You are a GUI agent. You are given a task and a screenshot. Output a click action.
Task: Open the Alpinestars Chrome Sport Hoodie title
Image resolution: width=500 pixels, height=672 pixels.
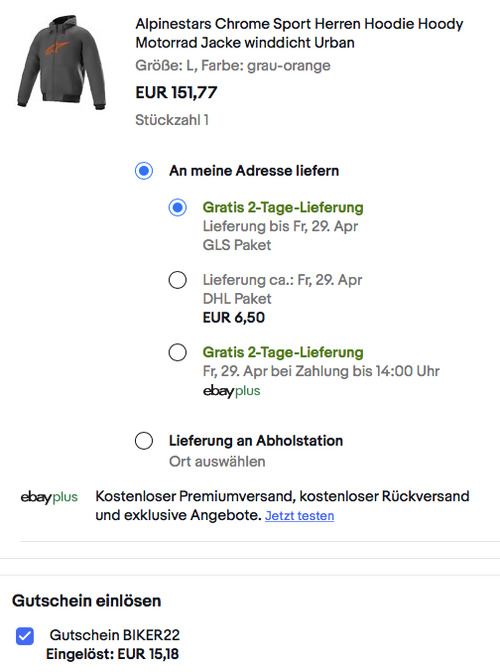coord(299,33)
